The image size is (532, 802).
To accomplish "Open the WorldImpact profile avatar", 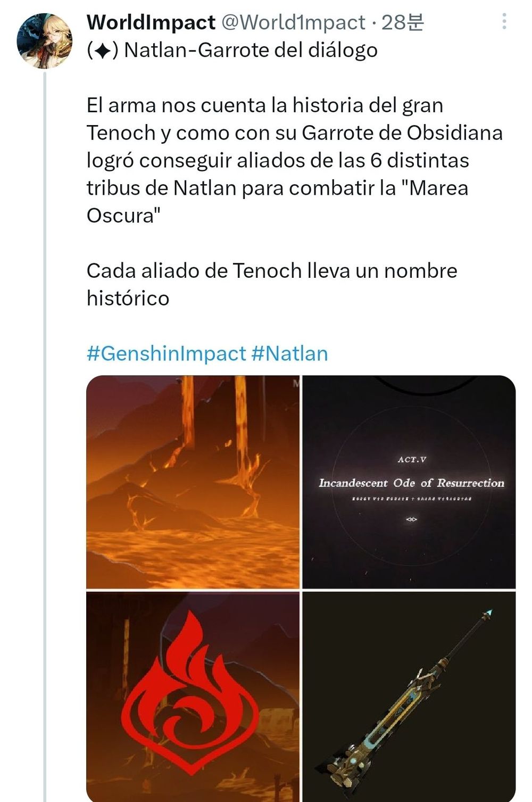I will 45,41.
